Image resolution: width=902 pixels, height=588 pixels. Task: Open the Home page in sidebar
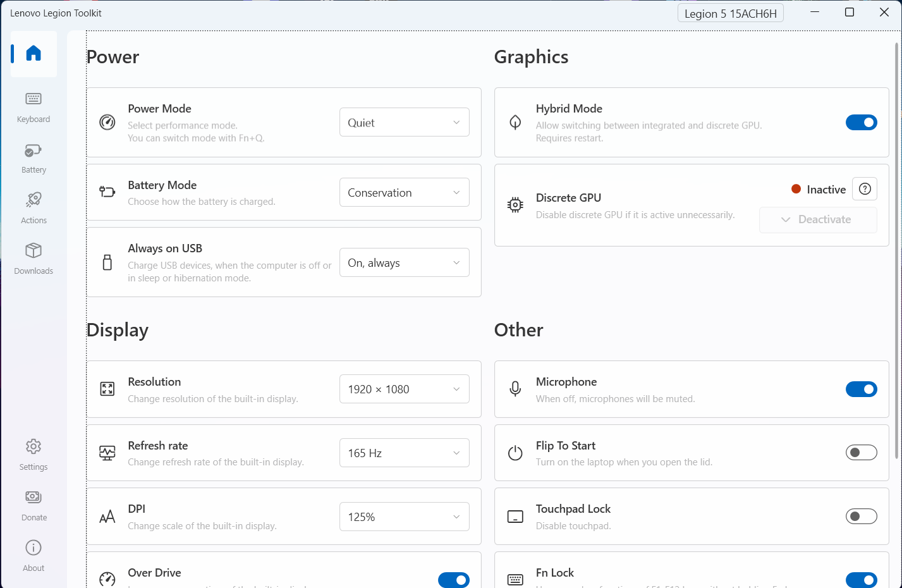click(34, 54)
